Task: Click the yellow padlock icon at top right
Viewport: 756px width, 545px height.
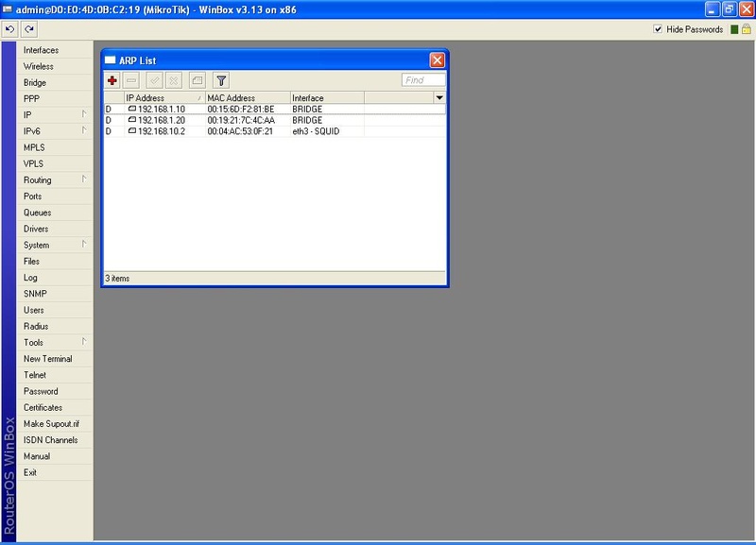Action: (747, 29)
